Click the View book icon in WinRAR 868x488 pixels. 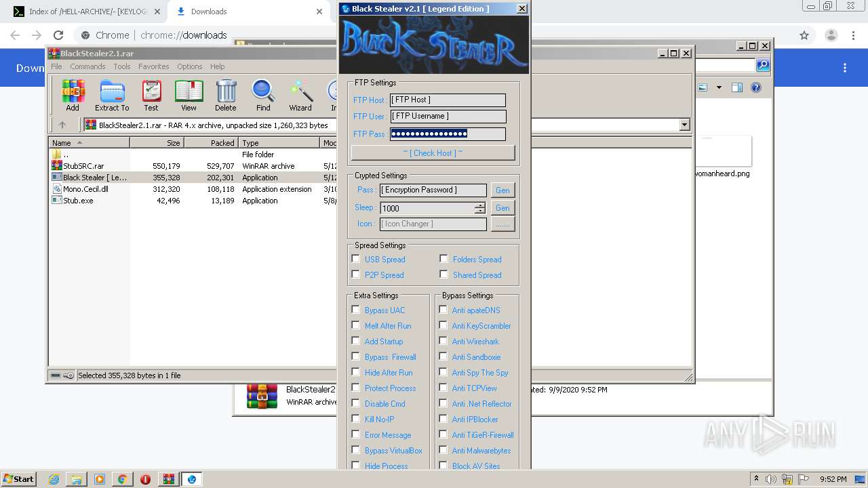click(189, 95)
